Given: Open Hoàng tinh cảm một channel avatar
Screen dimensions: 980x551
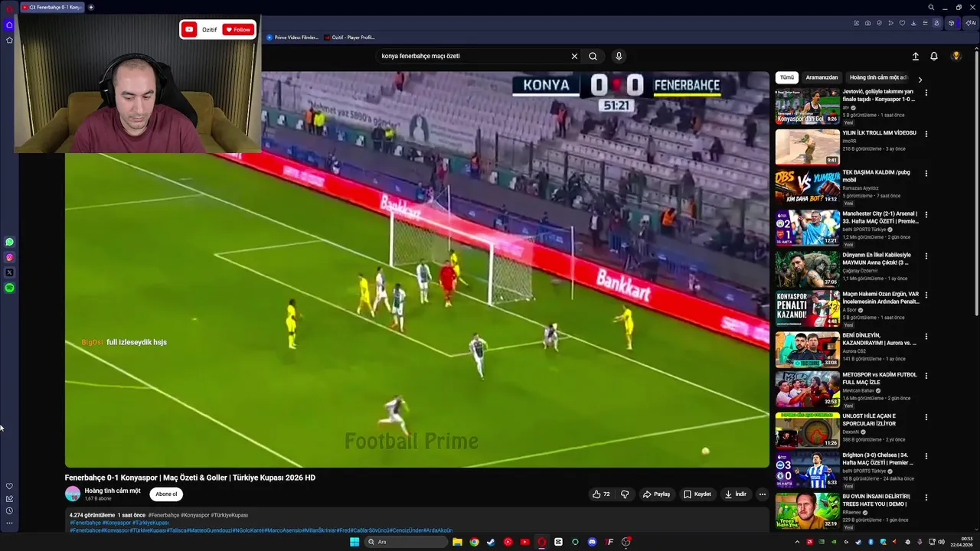Looking at the screenshot, I should pyautogui.click(x=73, y=494).
